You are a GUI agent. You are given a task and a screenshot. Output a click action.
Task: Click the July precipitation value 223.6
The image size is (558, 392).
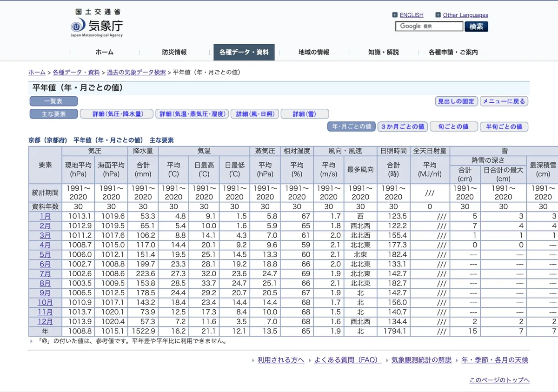click(x=146, y=274)
